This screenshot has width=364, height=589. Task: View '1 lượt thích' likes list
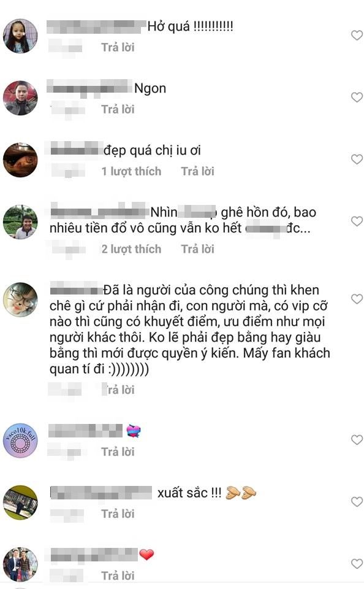pyautogui.click(x=131, y=171)
